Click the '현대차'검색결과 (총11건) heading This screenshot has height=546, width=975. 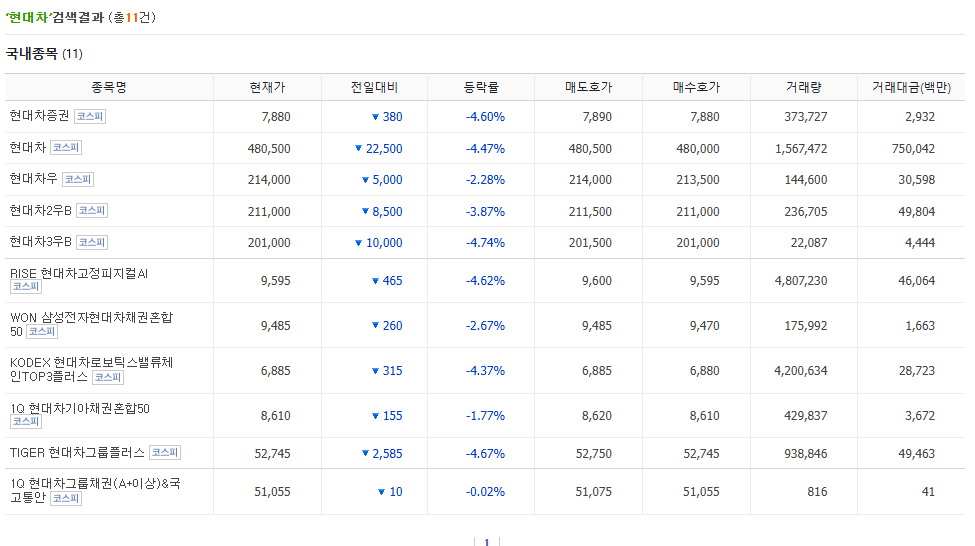point(80,17)
